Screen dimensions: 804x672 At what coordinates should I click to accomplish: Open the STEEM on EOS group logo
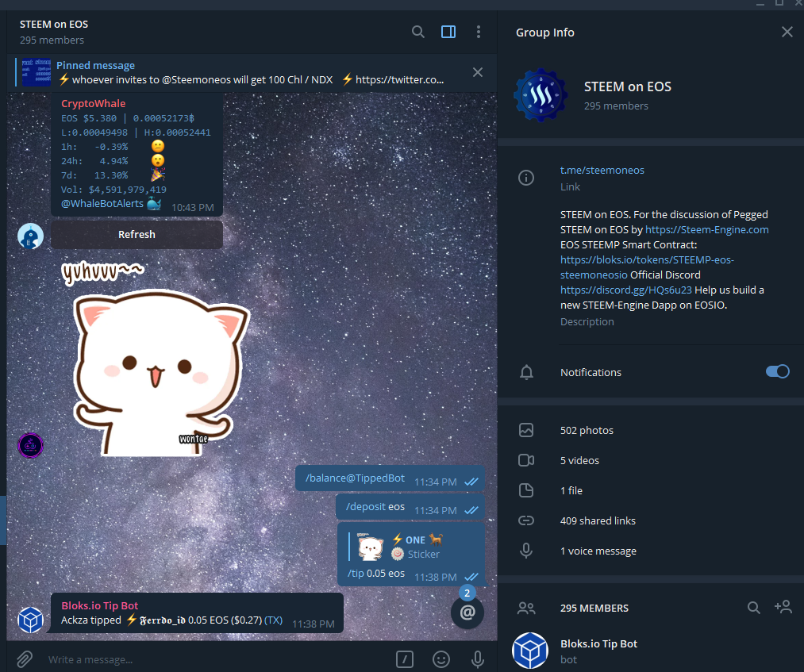click(540, 95)
